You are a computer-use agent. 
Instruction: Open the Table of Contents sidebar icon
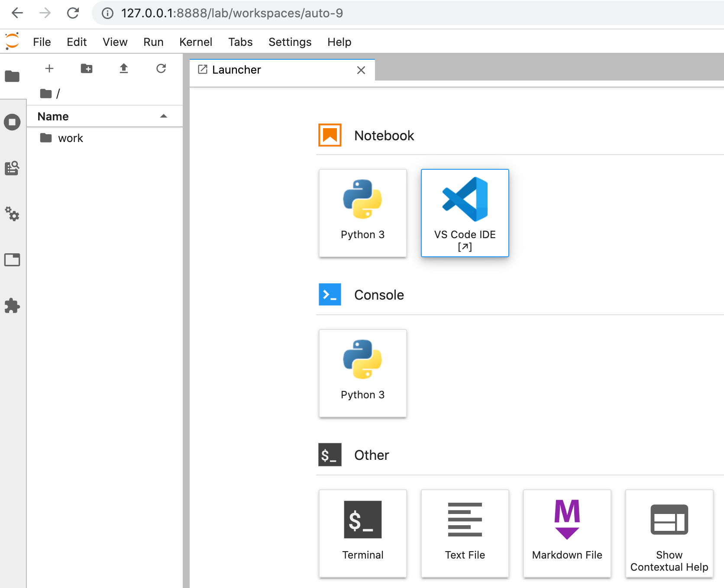click(x=12, y=168)
